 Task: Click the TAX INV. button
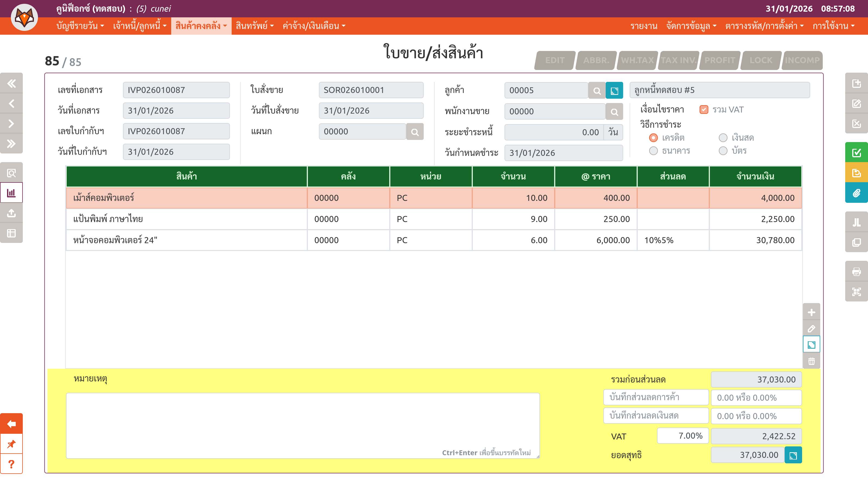[x=678, y=60]
